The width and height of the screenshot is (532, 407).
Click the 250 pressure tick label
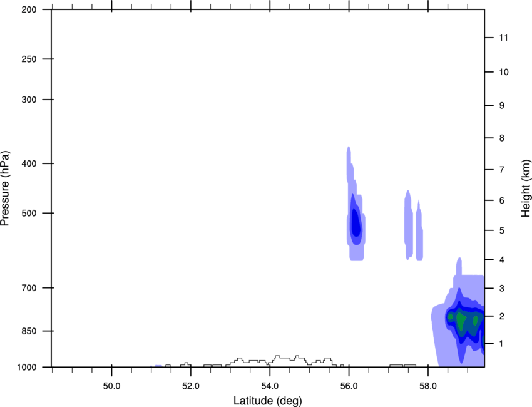pos(29,59)
